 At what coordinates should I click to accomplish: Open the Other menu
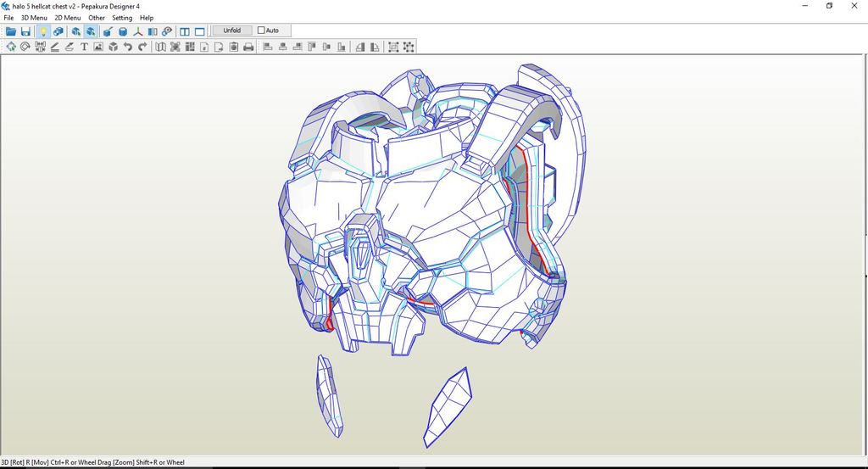[x=97, y=18]
